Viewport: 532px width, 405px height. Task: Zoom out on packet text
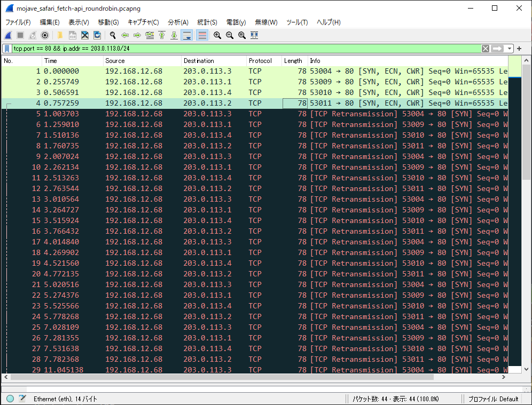pos(230,35)
